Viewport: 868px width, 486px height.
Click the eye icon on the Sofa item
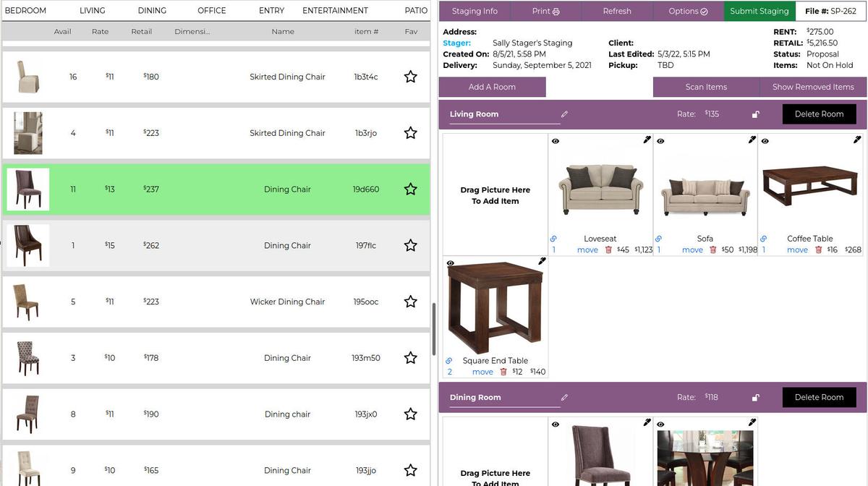(660, 140)
